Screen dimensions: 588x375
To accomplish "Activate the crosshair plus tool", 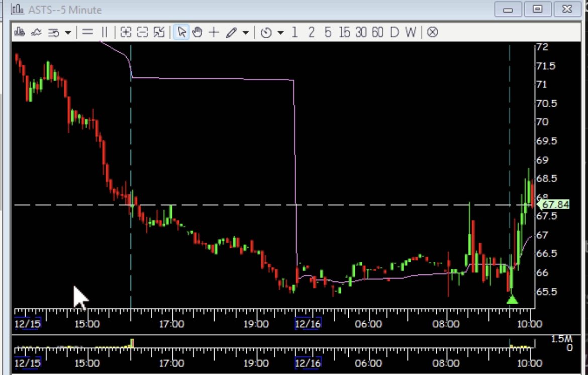I will pyautogui.click(x=214, y=32).
